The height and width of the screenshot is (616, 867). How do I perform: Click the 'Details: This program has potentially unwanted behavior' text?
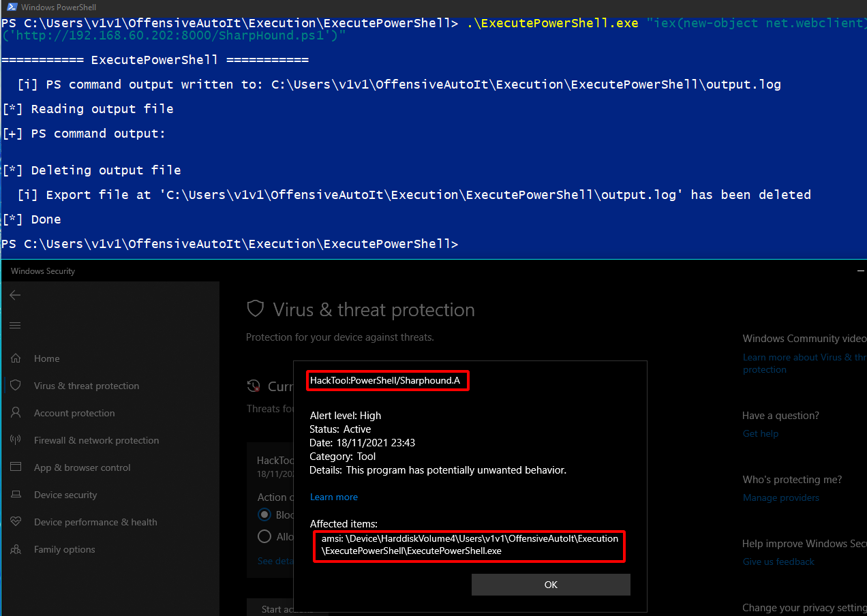point(438,470)
